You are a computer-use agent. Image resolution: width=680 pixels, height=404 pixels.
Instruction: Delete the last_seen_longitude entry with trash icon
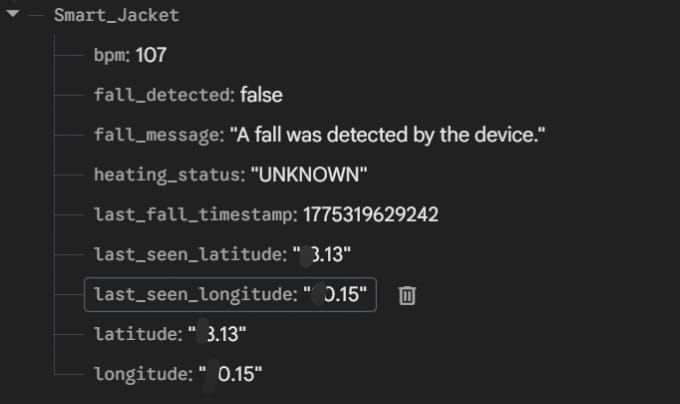click(407, 295)
